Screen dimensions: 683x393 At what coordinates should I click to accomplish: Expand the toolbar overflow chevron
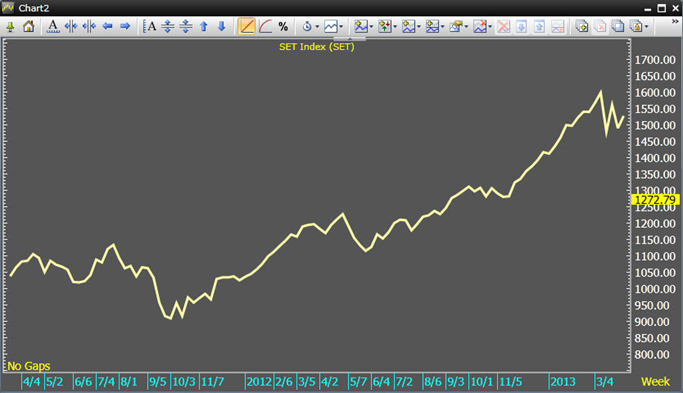click(675, 21)
